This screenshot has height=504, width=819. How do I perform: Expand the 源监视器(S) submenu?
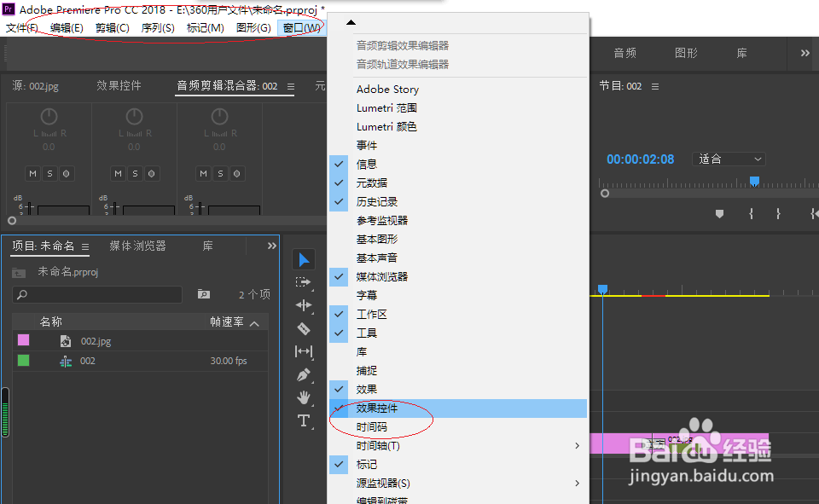[458, 484]
